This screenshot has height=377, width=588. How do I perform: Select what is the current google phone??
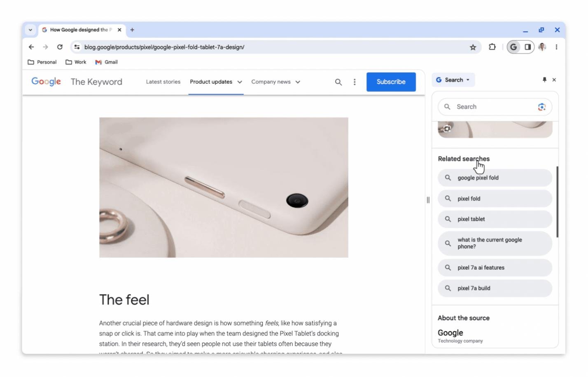tap(495, 243)
